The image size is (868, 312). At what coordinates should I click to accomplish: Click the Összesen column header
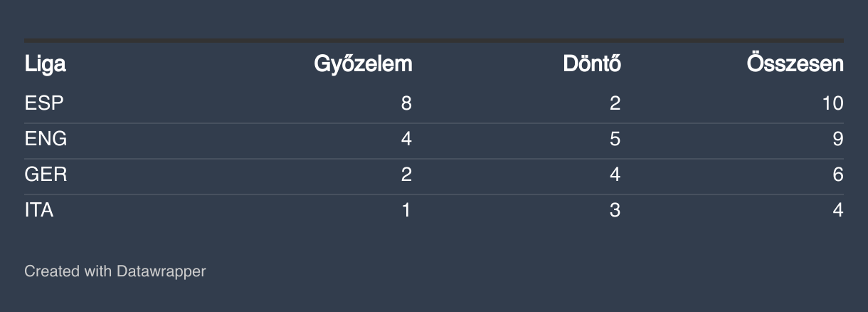(x=795, y=64)
